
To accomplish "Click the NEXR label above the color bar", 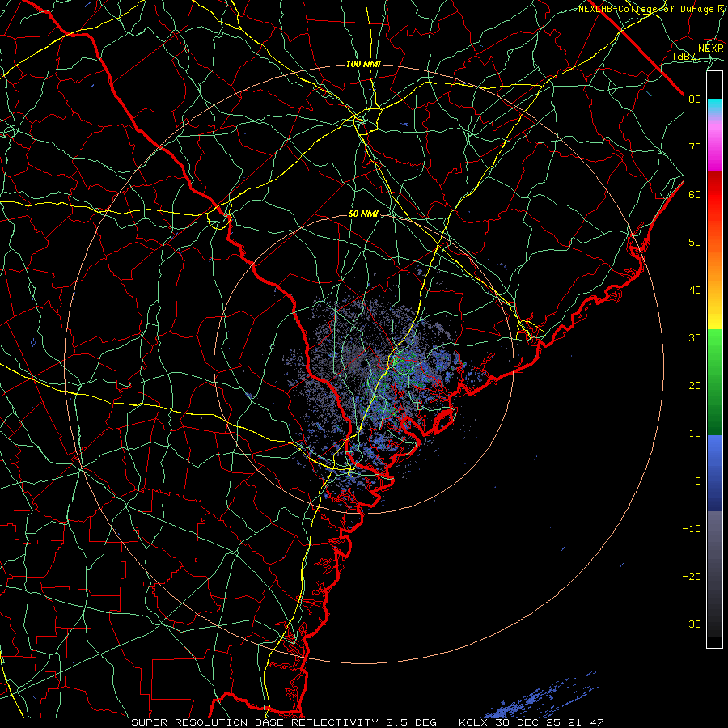I will tap(711, 49).
